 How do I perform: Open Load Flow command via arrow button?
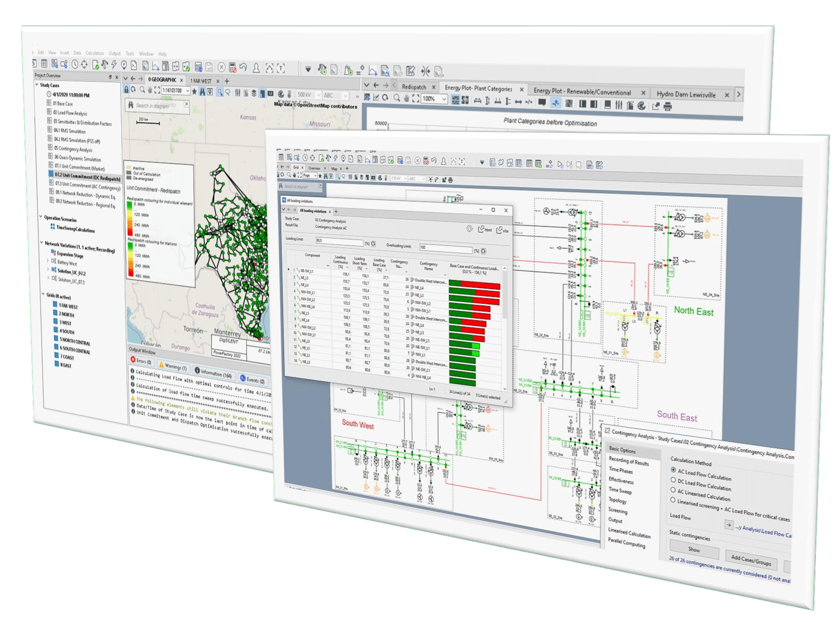click(729, 524)
